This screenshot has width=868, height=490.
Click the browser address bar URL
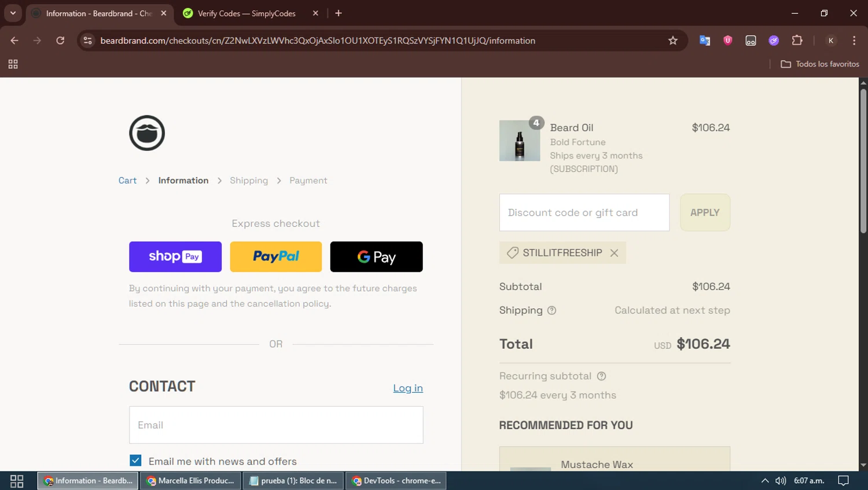tap(318, 40)
